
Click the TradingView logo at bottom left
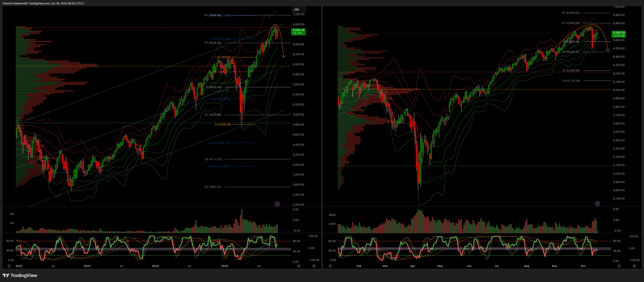pos(20,275)
